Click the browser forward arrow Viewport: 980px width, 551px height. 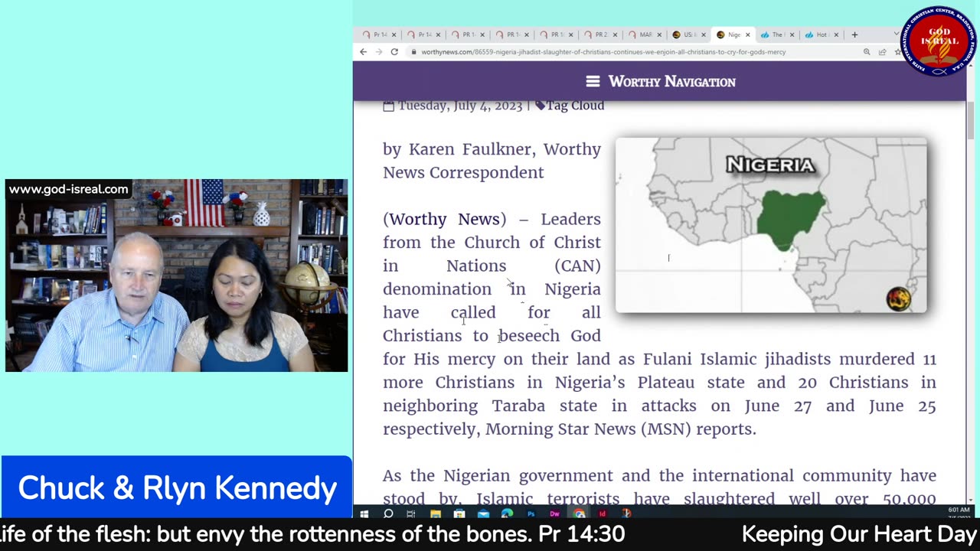coord(379,52)
